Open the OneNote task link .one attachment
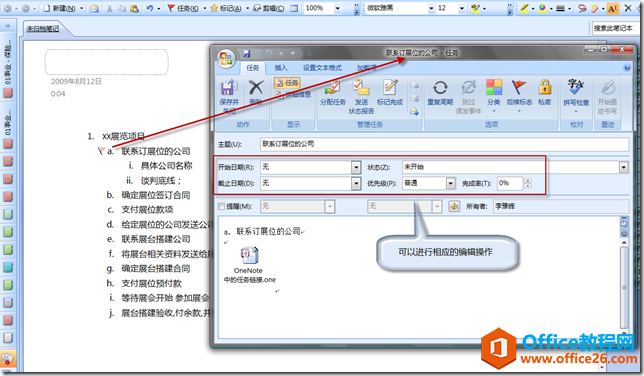The height and width of the screenshot is (376, 644). click(249, 265)
